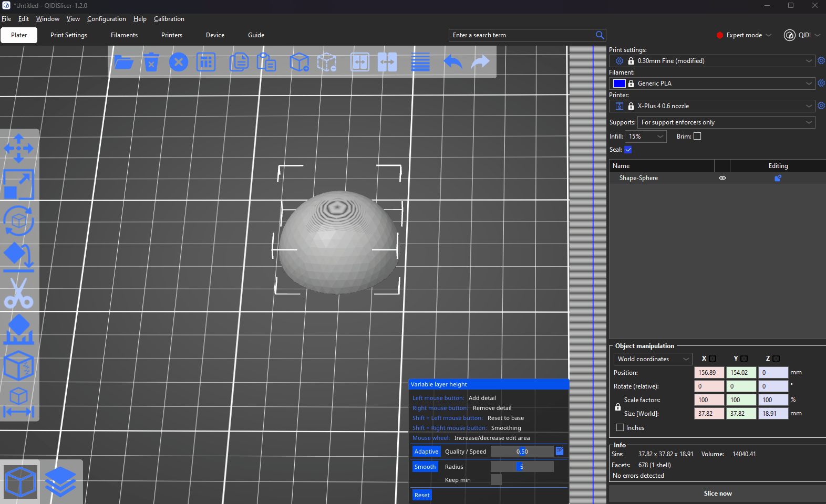
Task: Switch to the layers preview view icon
Action: tap(60, 481)
